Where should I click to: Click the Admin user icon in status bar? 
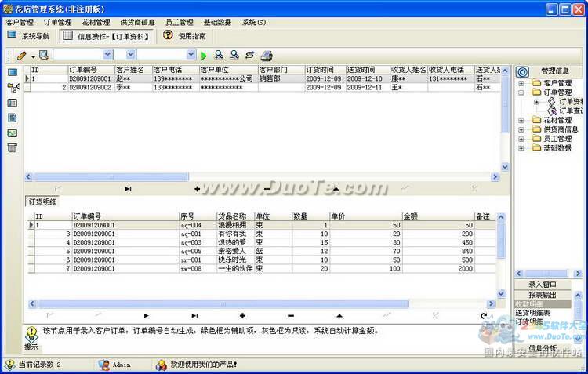click(x=103, y=365)
